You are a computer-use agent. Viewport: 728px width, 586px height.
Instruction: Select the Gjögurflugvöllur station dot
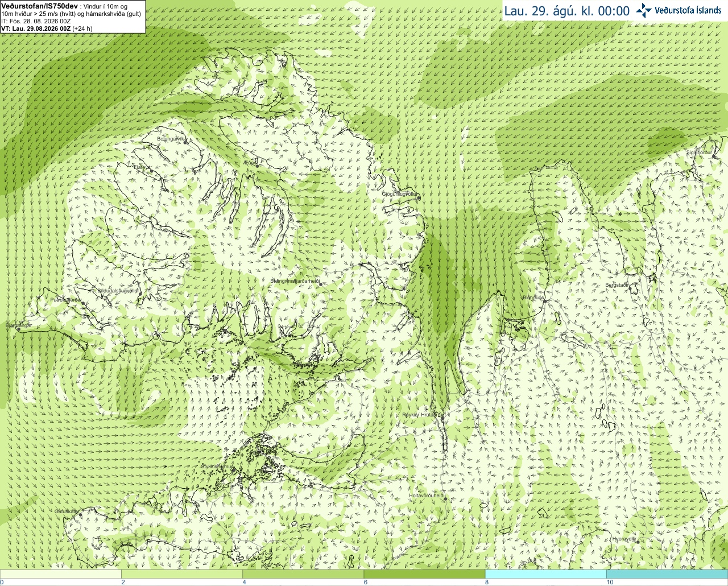[418, 197]
